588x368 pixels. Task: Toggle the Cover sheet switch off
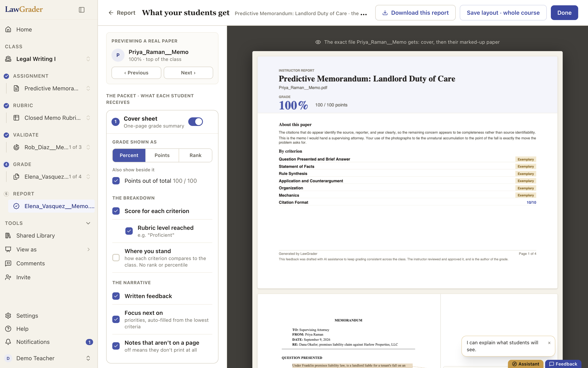tap(195, 122)
